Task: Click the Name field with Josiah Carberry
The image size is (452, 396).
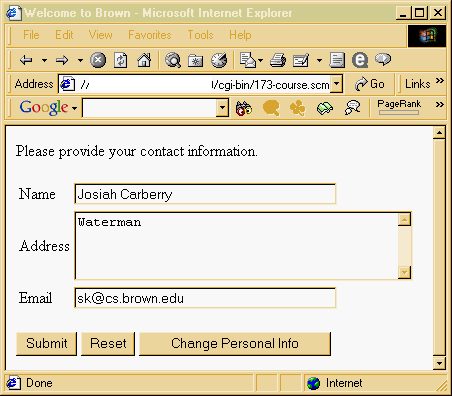Action: click(205, 194)
